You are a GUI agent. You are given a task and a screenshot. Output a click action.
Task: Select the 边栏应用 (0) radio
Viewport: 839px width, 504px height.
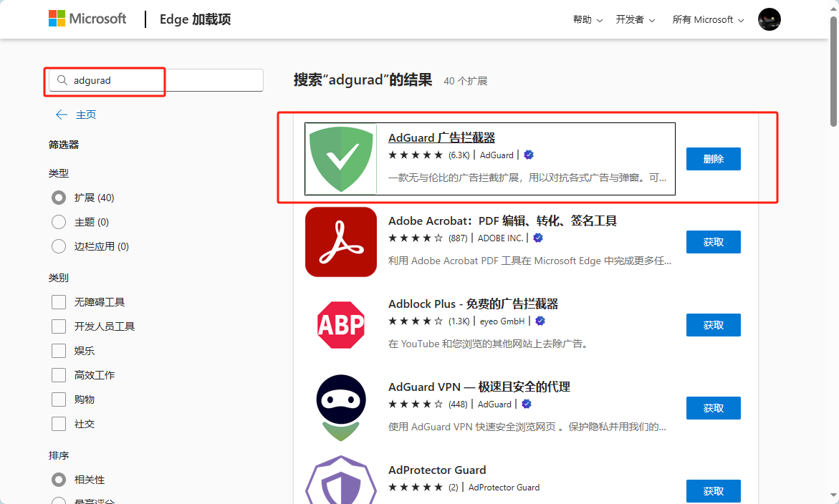coord(59,246)
